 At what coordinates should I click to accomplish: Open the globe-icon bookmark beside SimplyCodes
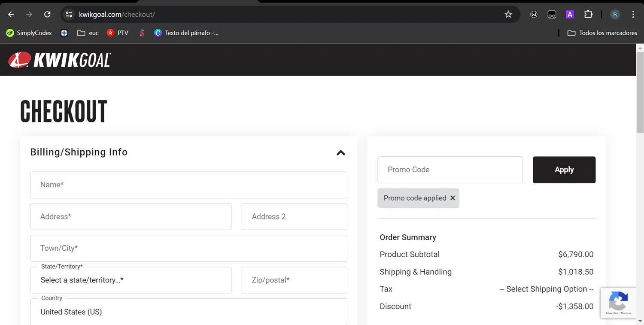click(64, 33)
